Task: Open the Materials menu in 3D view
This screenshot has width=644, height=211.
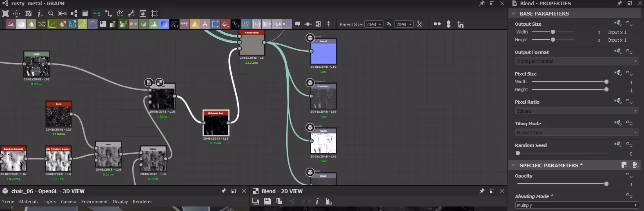Action: (29, 202)
